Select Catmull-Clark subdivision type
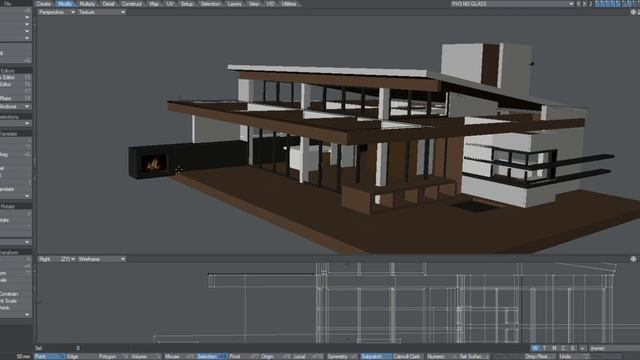The width and height of the screenshot is (640, 360). pos(408,356)
